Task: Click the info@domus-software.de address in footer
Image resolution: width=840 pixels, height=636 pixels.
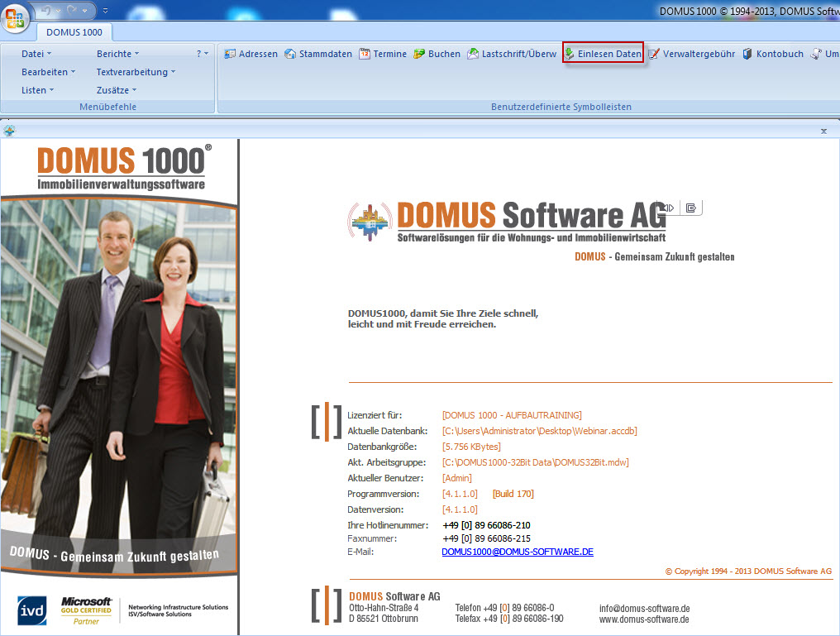Action: click(644, 609)
